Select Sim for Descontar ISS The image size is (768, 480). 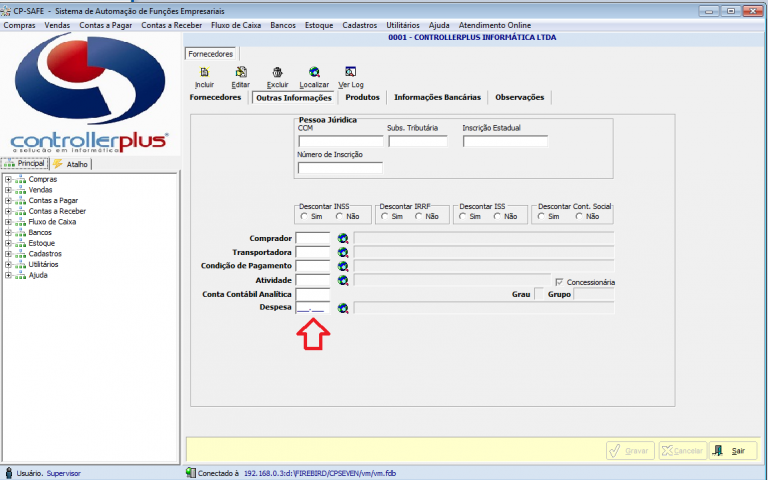(463, 216)
